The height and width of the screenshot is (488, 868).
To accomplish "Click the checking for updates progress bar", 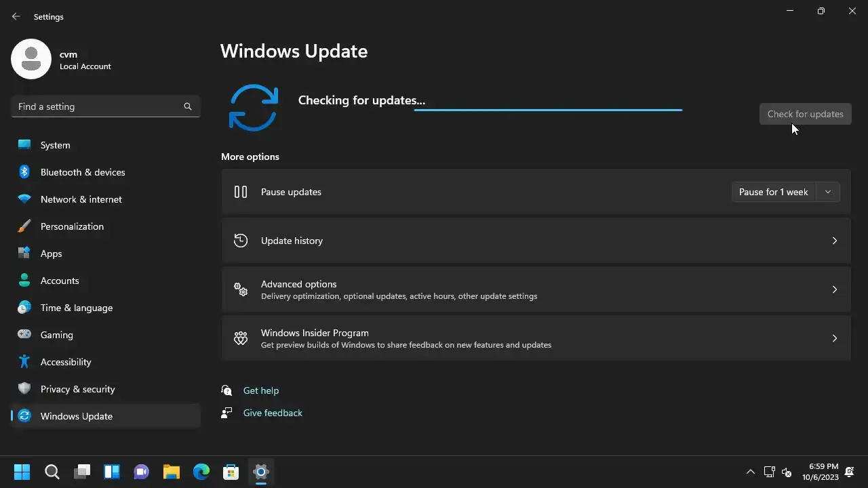I will coord(548,110).
